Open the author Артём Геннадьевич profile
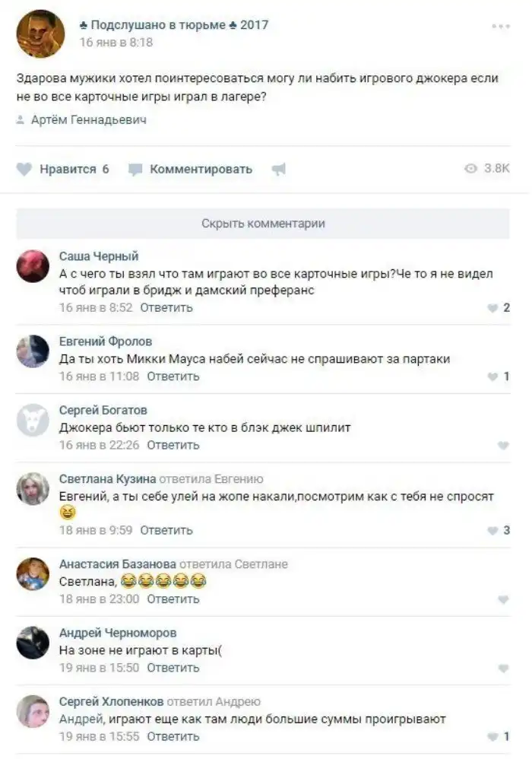 pos(88,119)
